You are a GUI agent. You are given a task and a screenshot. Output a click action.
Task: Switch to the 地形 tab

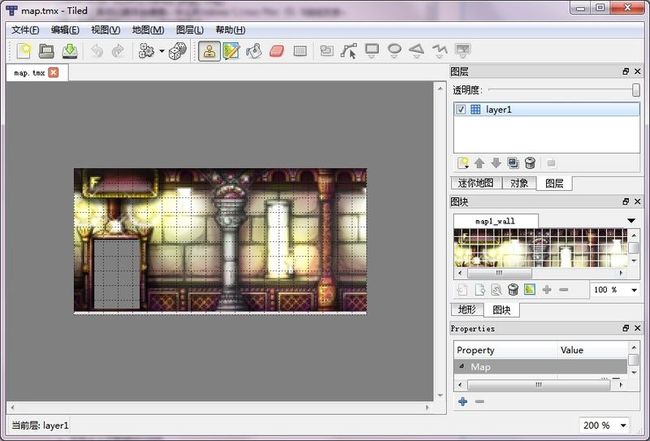coord(467,309)
